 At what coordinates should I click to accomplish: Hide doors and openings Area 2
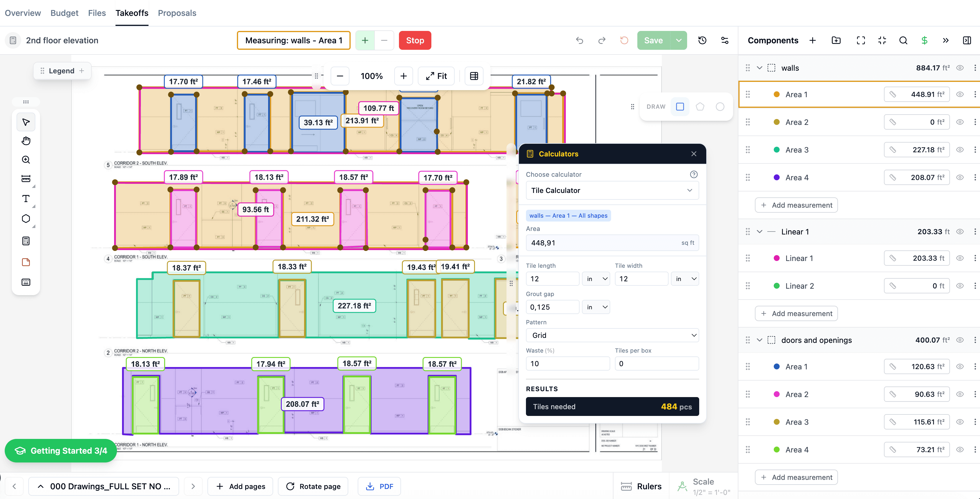coord(960,394)
